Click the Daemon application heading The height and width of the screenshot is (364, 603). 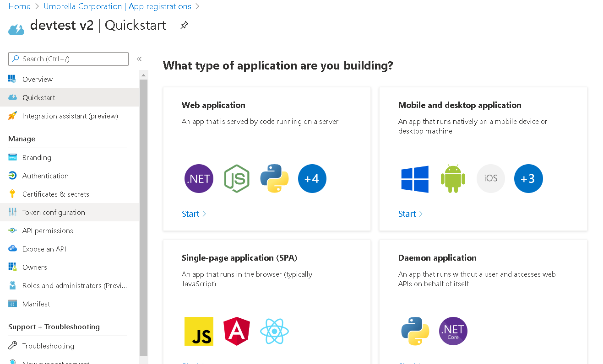[x=437, y=258]
